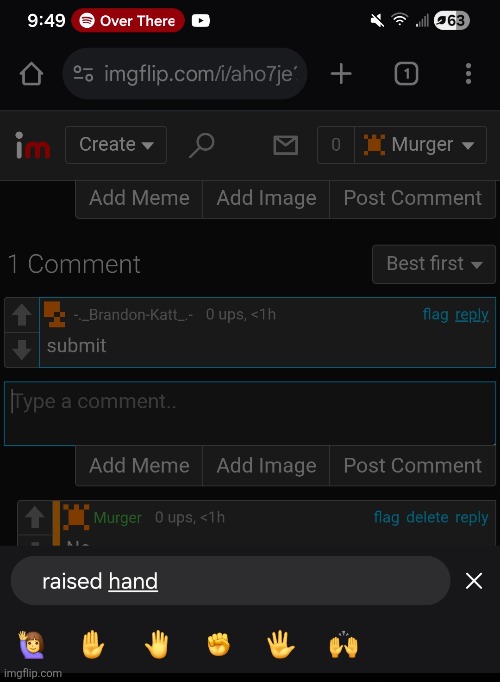Open the Murger account dropdown

420,145
